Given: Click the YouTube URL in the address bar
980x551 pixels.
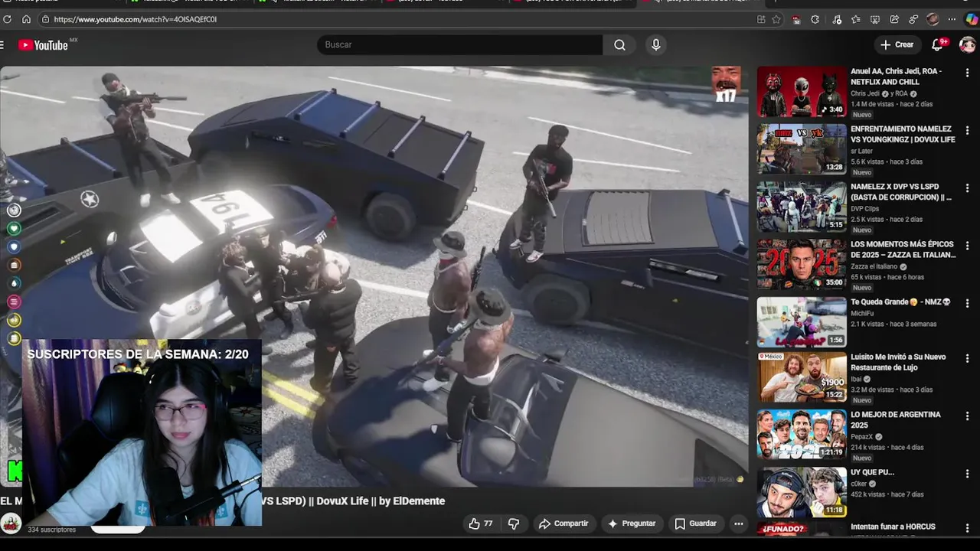Looking at the screenshot, I should [x=135, y=19].
